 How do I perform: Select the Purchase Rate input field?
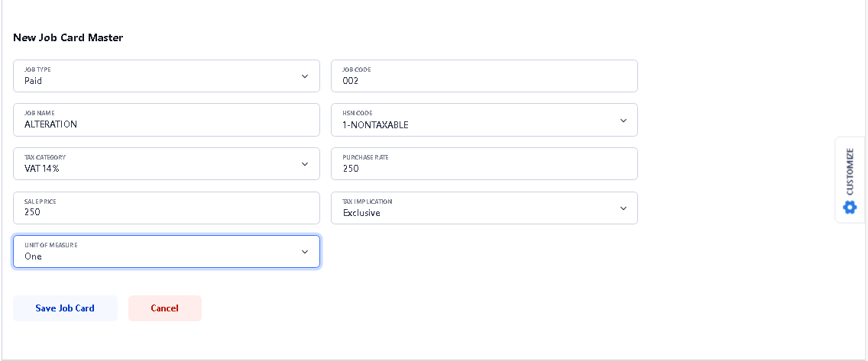click(484, 168)
